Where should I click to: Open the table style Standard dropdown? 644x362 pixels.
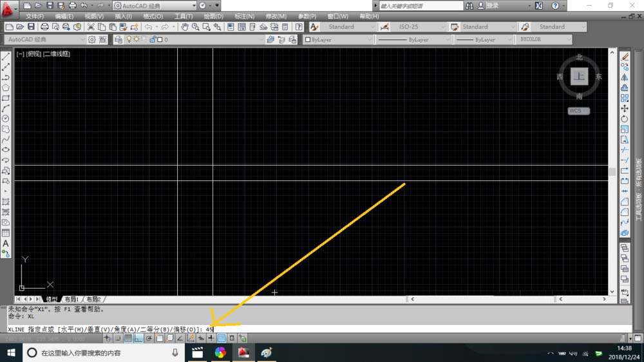tap(488, 26)
